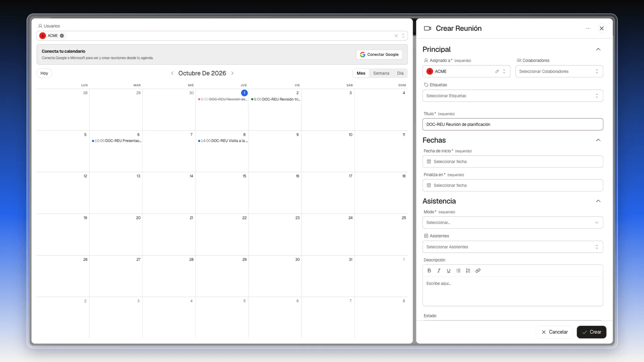Open the crossed-out 9:00 DOC-REU Reunión event
The width and height of the screenshot is (644, 362).
pos(222,99)
